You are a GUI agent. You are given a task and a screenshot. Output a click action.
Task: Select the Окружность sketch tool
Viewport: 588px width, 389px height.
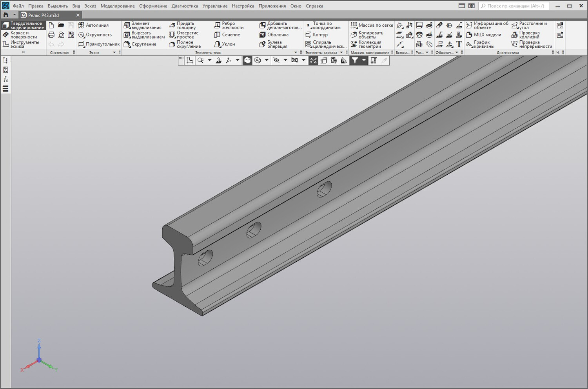pyautogui.click(x=95, y=35)
